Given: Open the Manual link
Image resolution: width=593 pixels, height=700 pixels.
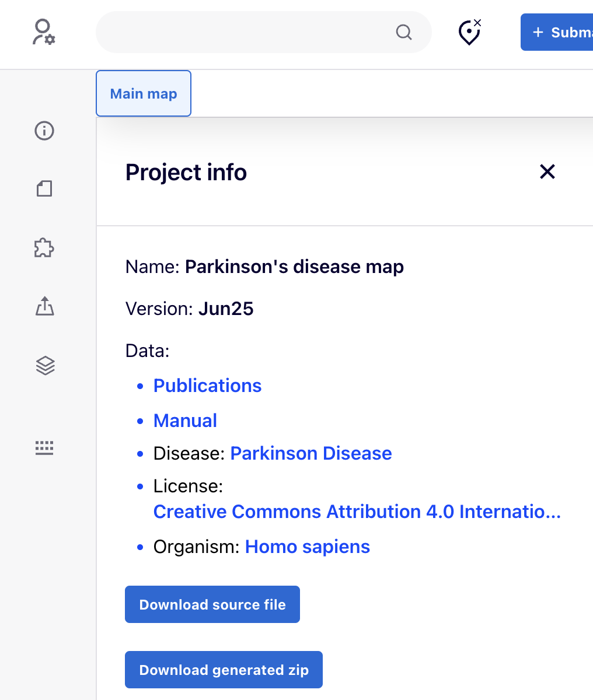Looking at the screenshot, I should (185, 421).
